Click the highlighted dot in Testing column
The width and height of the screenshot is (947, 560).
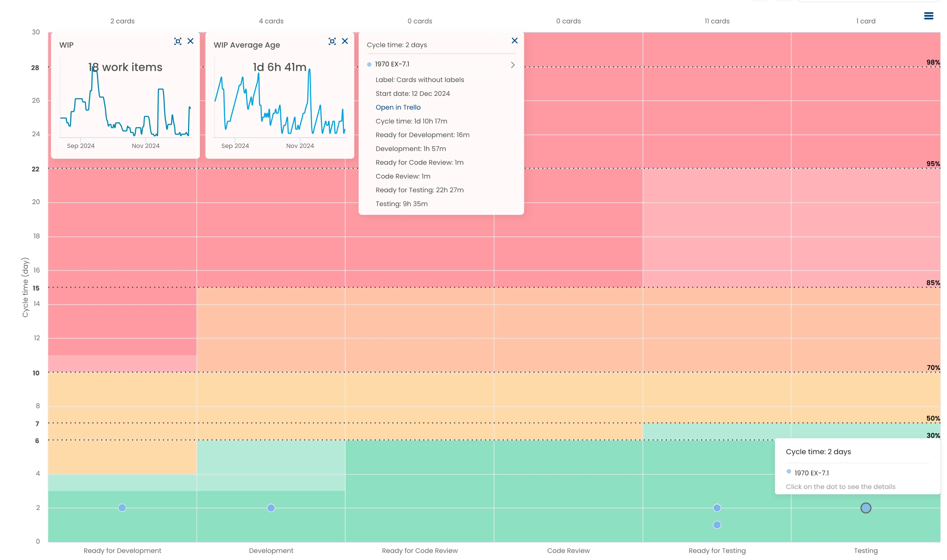[x=865, y=508]
